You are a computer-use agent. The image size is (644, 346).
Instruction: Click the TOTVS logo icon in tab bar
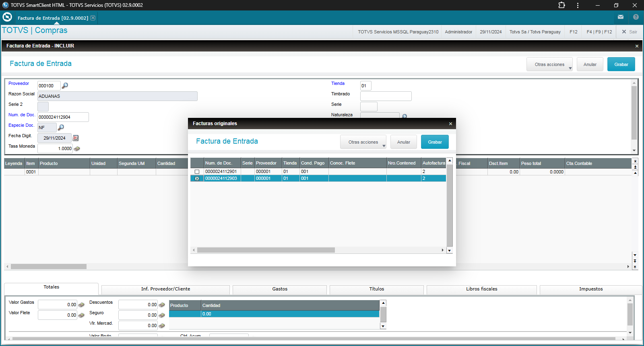(x=7, y=17)
